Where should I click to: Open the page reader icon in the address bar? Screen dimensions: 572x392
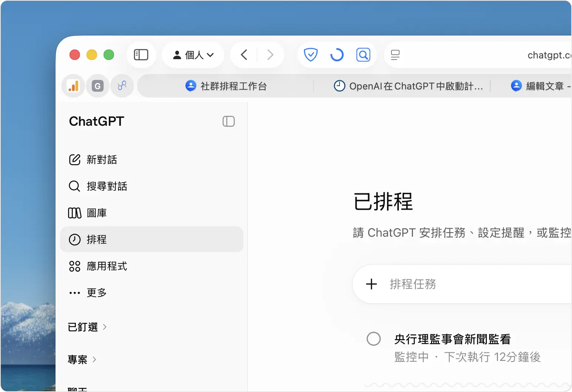tap(395, 55)
